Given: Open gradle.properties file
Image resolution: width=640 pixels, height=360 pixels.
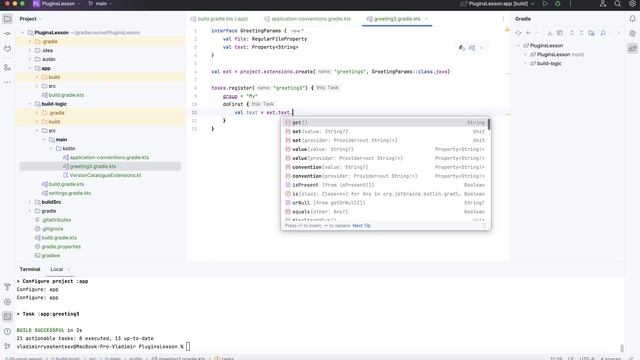Looking at the screenshot, I should coord(61,247).
